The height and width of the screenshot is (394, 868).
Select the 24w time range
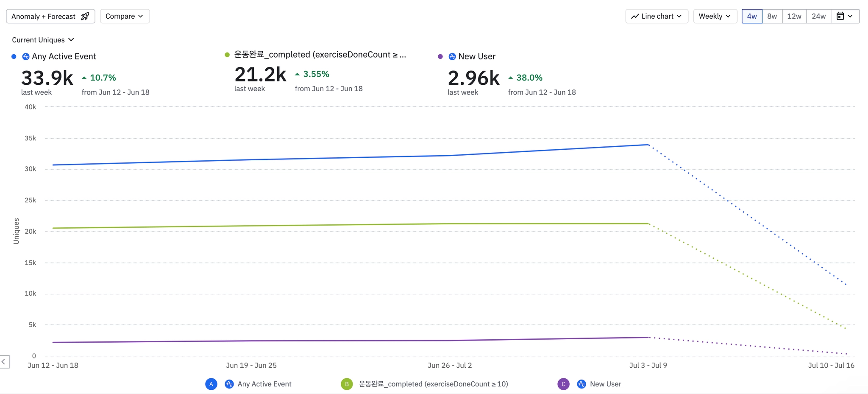[x=818, y=16]
